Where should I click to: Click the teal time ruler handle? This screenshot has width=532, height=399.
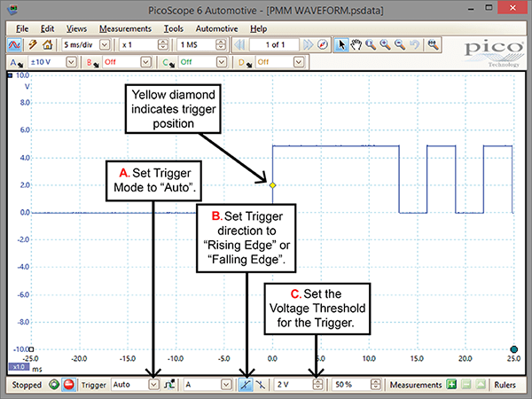[x=514, y=349]
